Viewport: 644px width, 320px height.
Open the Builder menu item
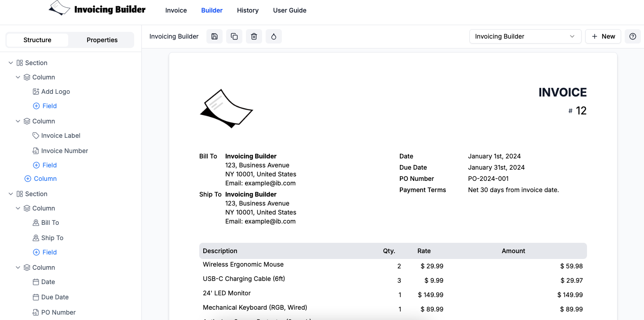[x=212, y=10]
